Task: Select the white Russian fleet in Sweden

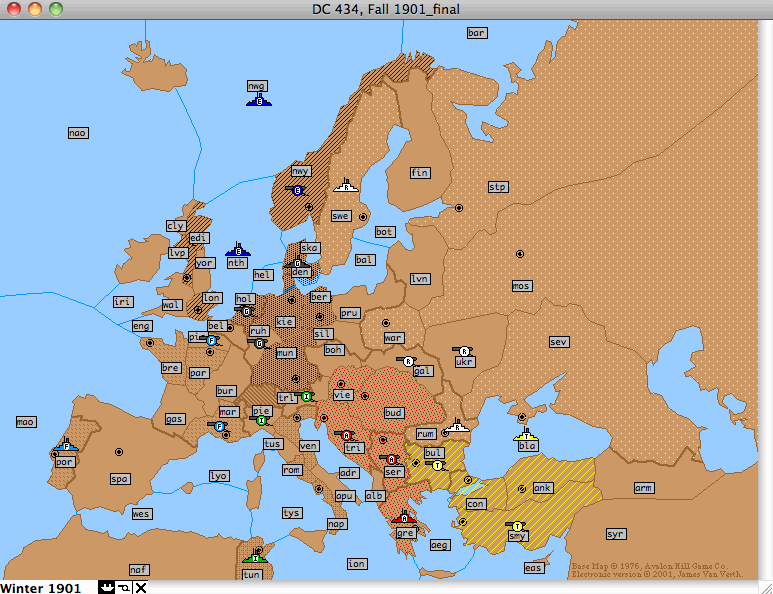Action: coord(346,186)
